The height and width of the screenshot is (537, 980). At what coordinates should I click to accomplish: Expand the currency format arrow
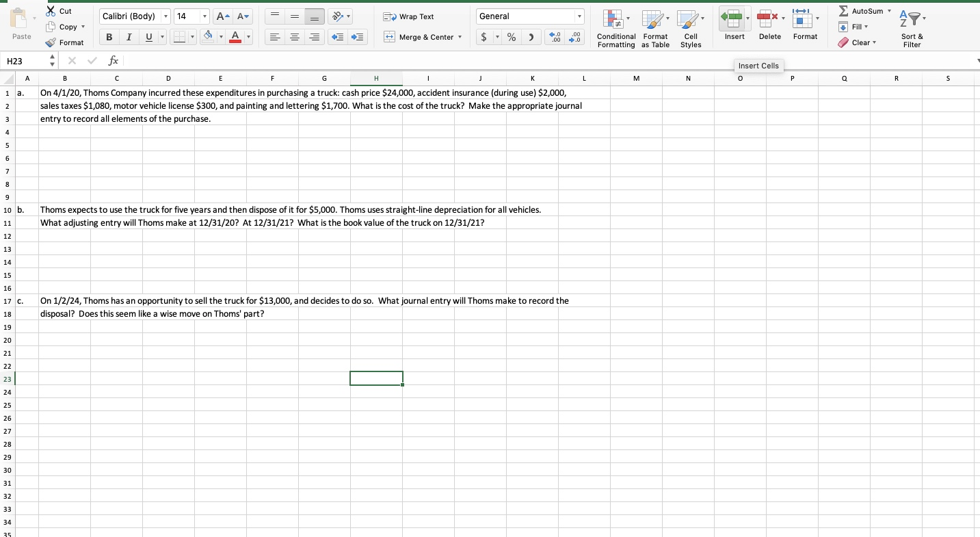point(497,37)
